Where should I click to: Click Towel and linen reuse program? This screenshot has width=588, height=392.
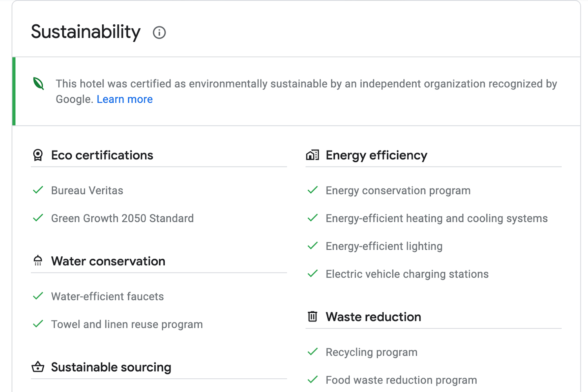[127, 325]
